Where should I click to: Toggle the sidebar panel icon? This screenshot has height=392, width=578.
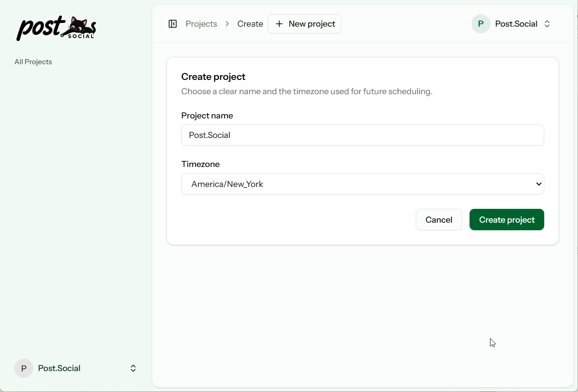click(173, 24)
